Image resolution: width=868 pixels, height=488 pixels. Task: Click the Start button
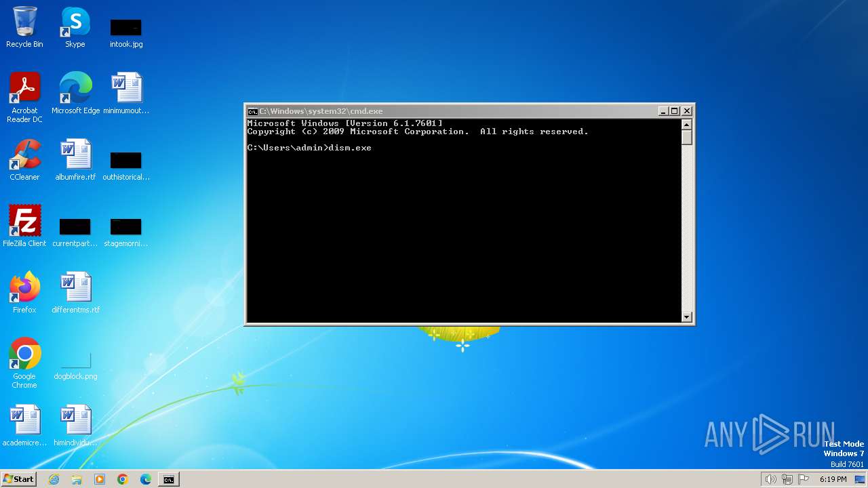coord(18,479)
